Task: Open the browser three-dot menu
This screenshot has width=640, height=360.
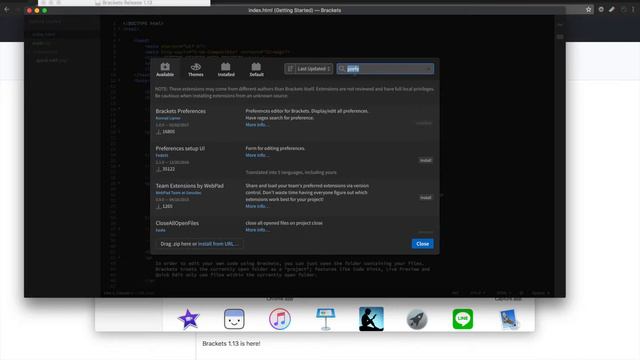Action: click(x=633, y=9)
